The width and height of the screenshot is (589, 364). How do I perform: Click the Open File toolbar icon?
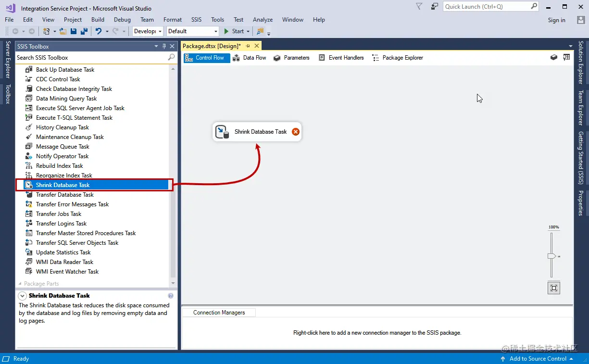click(x=63, y=31)
